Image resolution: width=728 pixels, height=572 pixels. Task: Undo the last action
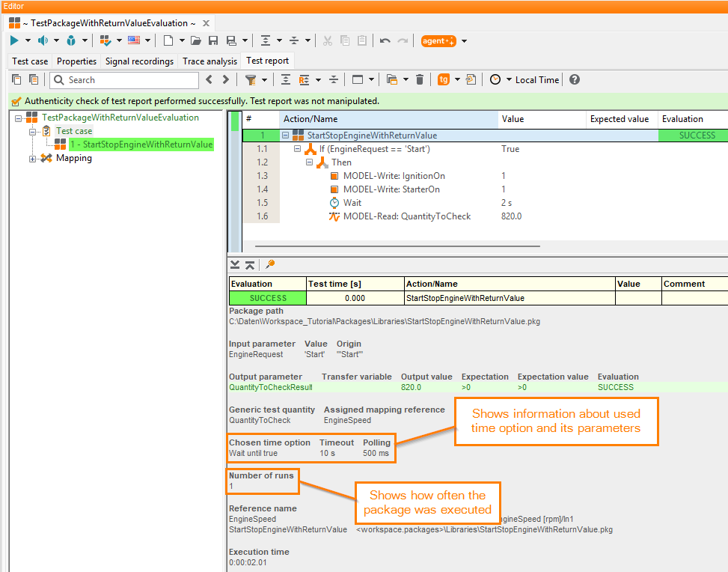tap(385, 41)
